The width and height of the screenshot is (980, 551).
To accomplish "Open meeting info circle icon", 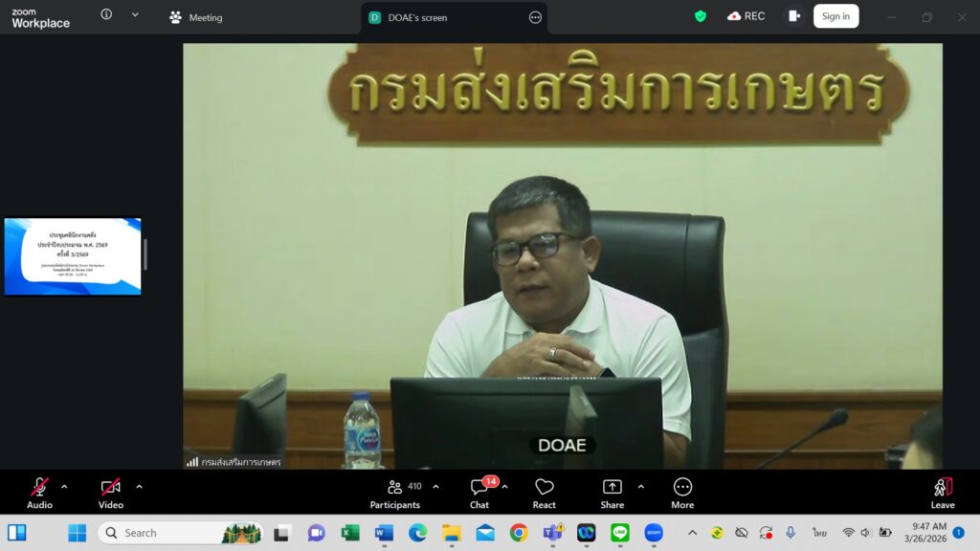I will click(x=106, y=14).
